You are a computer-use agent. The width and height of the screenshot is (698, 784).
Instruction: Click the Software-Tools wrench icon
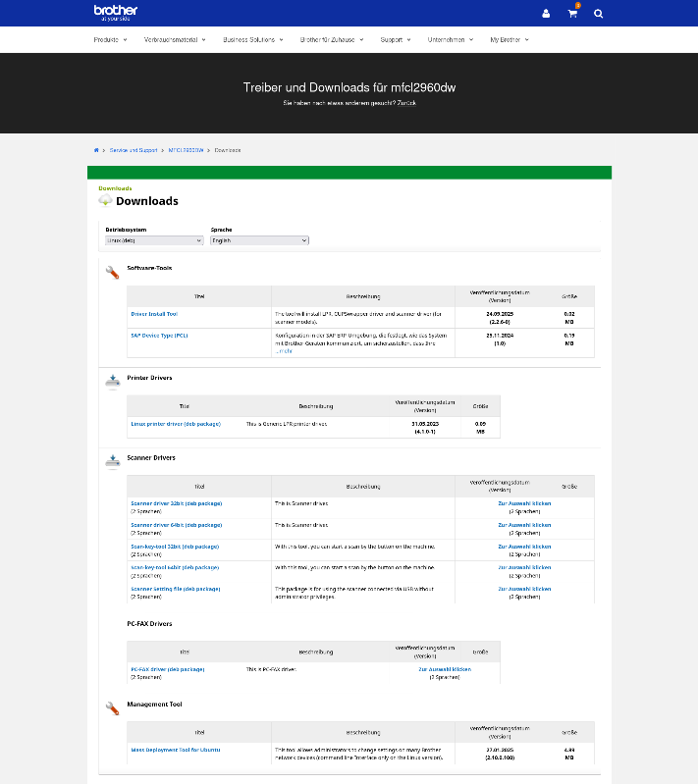pos(113,273)
